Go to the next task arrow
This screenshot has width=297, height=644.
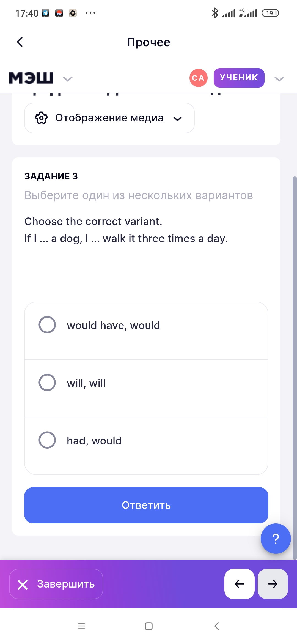273,584
